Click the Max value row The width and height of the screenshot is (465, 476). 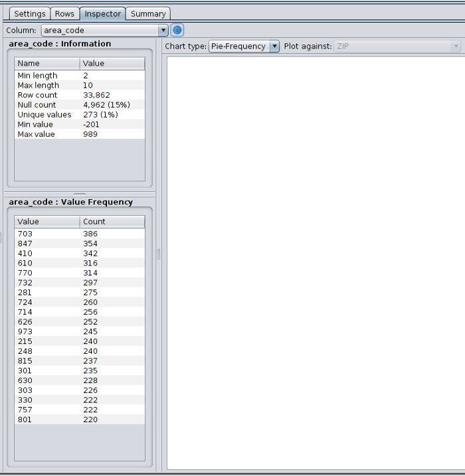79,134
